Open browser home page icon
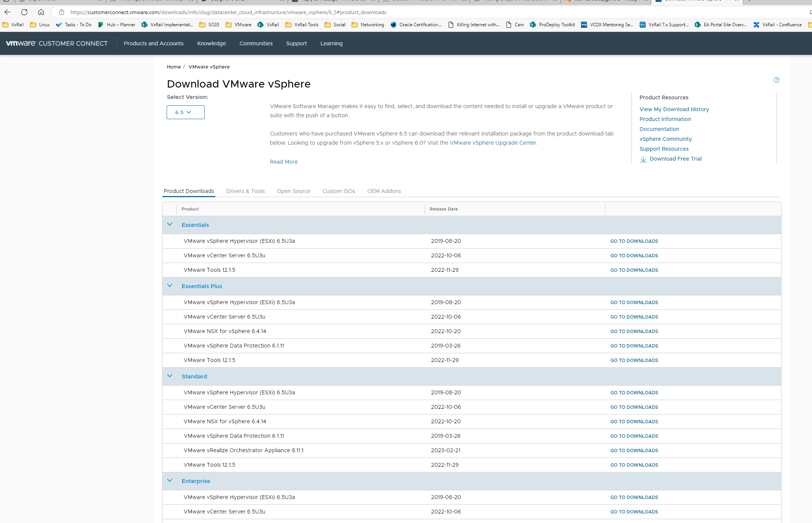The width and height of the screenshot is (812, 523). (x=41, y=12)
